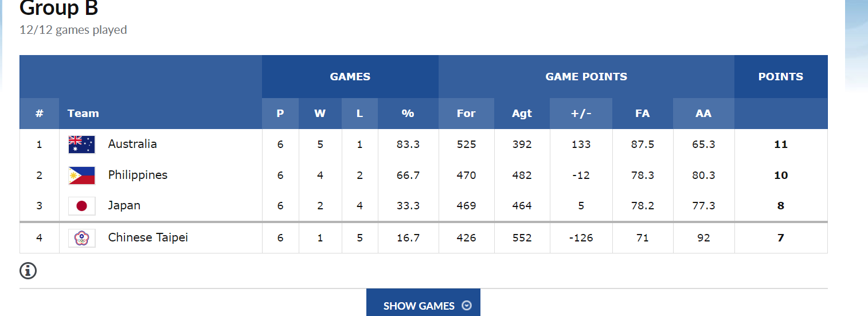Click the FA column header
Image resolution: width=868 pixels, height=316 pixels.
click(642, 114)
